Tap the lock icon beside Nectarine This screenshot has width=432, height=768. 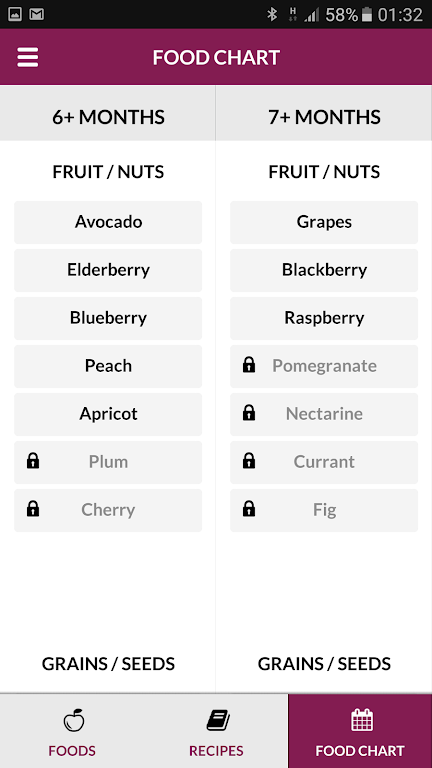249,413
